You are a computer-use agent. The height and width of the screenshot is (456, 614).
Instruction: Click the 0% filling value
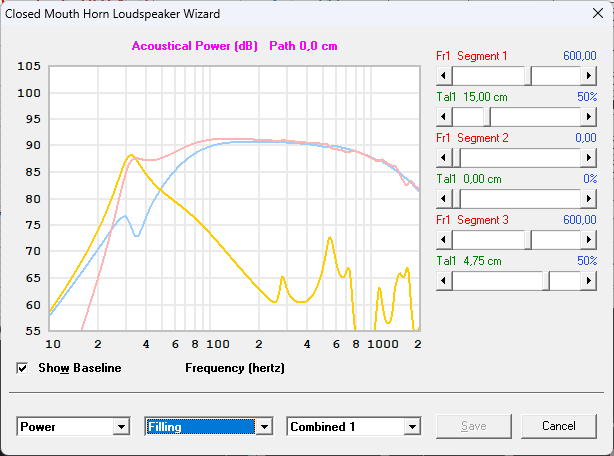tap(590, 179)
